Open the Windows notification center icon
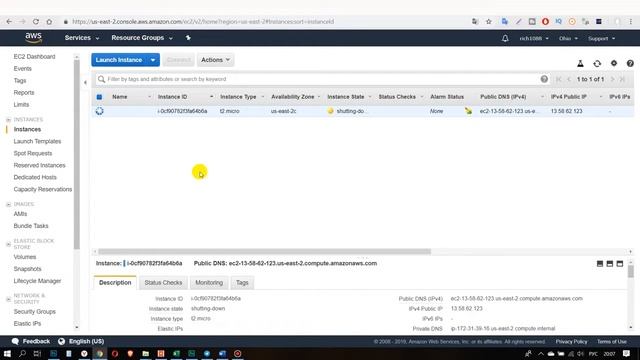 [627, 353]
